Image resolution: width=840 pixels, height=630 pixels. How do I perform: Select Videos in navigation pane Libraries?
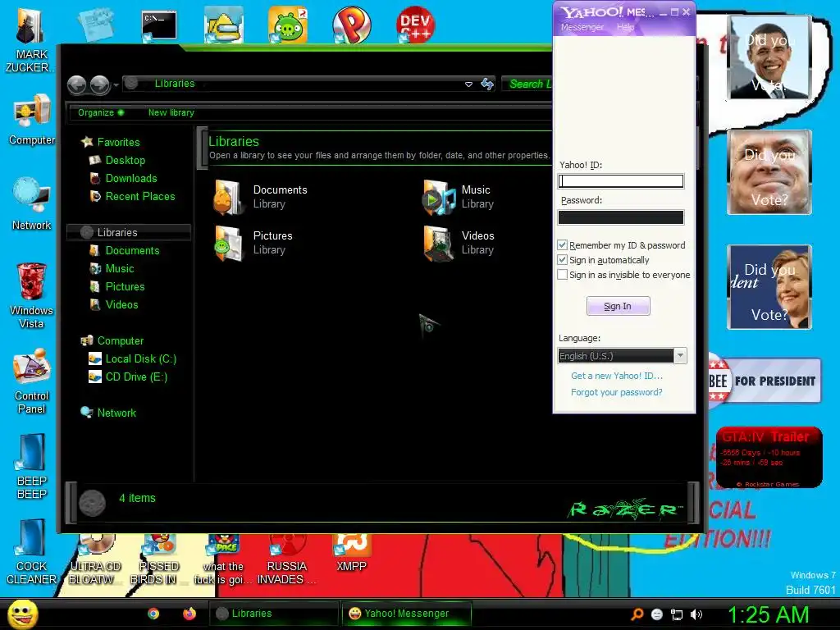pos(121,305)
